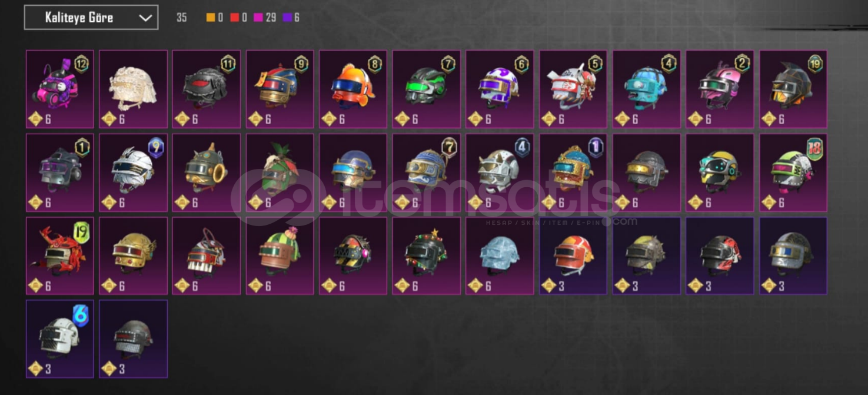
Task: Select the ice crystal helmet
Action: point(500,256)
